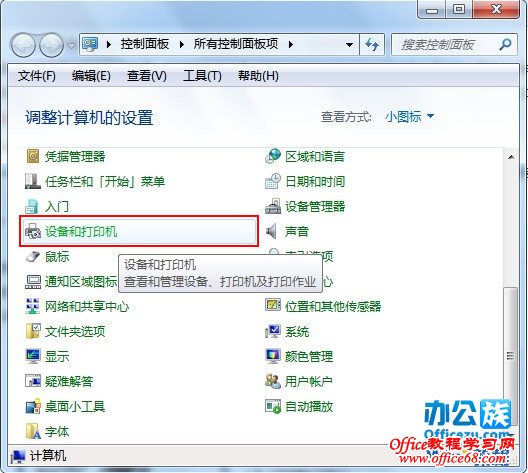Open the address bar history dropdown arrow
This screenshot has width=528, height=473.
(x=349, y=44)
